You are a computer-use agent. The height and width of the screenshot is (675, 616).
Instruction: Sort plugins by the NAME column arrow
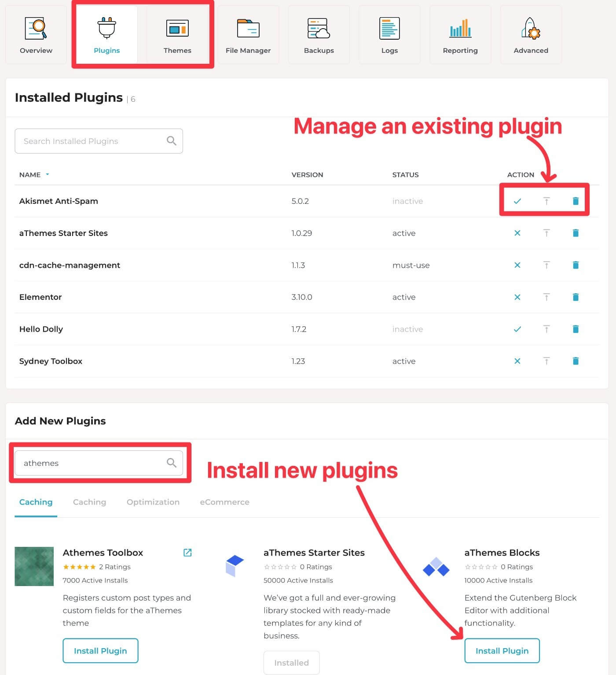pos(48,175)
